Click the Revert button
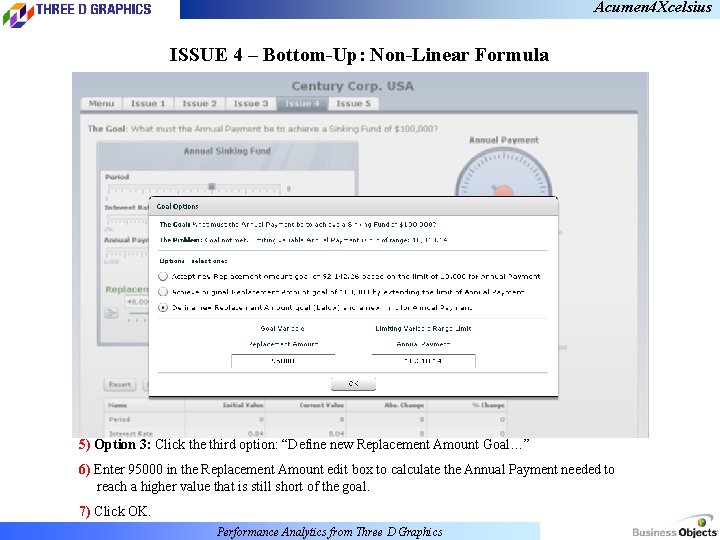The width and height of the screenshot is (720, 540). click(x=120, y=384)
